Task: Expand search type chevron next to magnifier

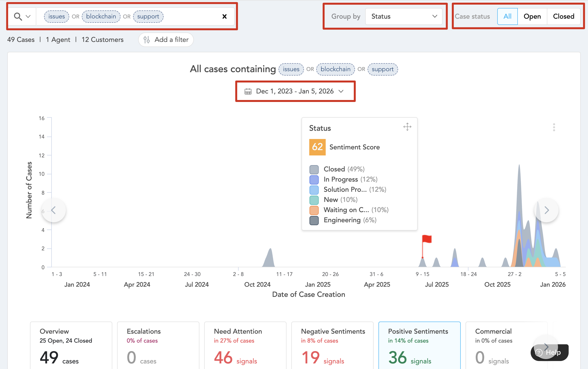Action: pyautogui.click(x=28, y=16)
